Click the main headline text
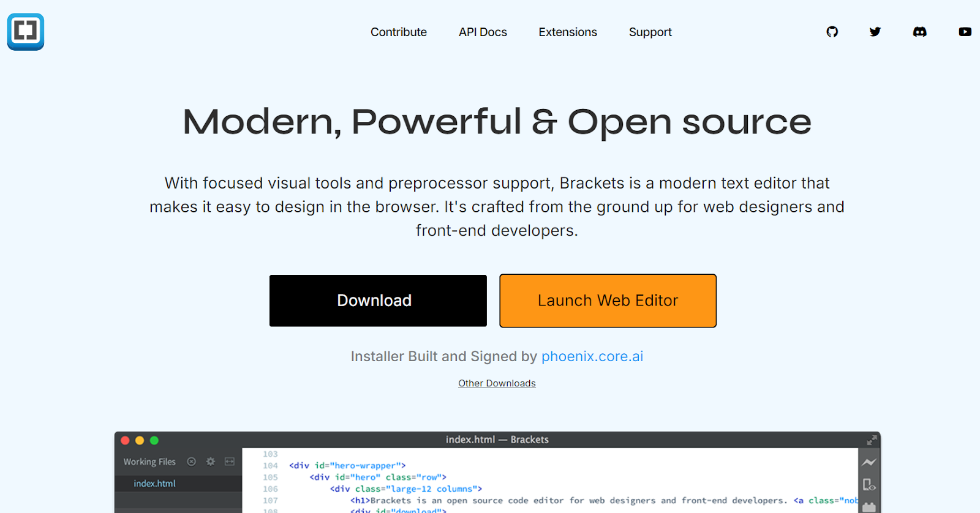 (x=497, y=121)
